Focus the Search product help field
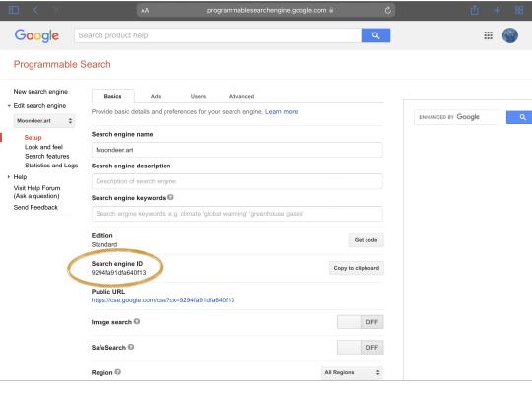This screenshot has height=399, width=532. click(218, 35)
